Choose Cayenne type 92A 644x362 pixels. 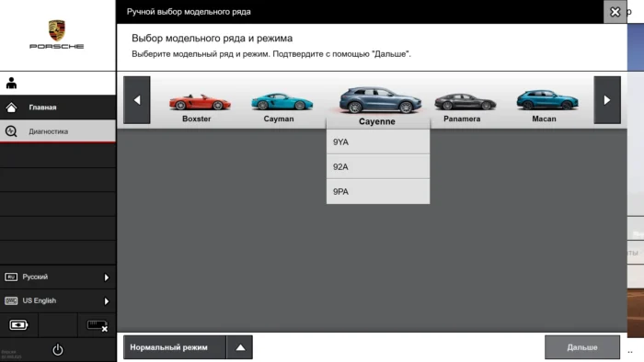coord(378,167)
